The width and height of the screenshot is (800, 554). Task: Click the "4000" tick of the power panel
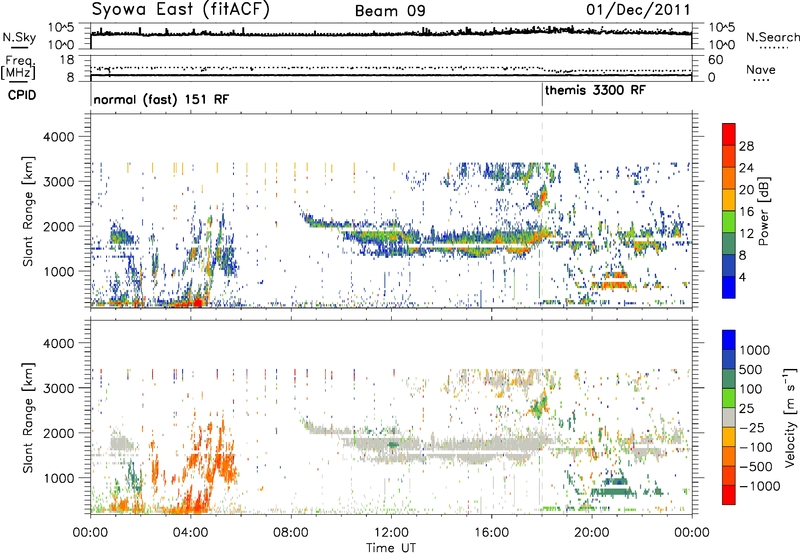pyautogui.click(x=59, y=137)
